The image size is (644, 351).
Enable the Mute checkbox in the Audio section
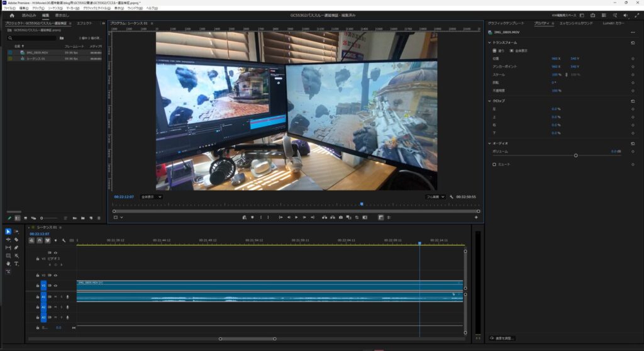[x=494, y=164]
